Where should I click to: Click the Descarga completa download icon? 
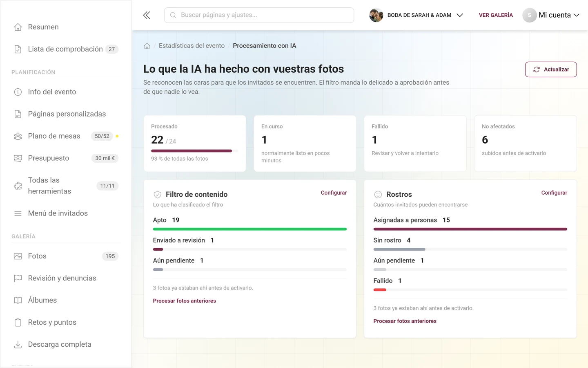(18, 344)
